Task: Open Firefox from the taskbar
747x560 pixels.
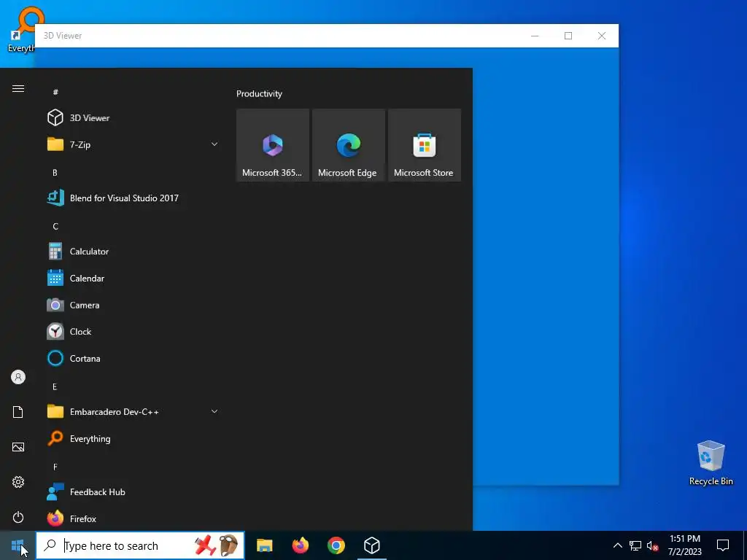Action: (x=300, y=545)
